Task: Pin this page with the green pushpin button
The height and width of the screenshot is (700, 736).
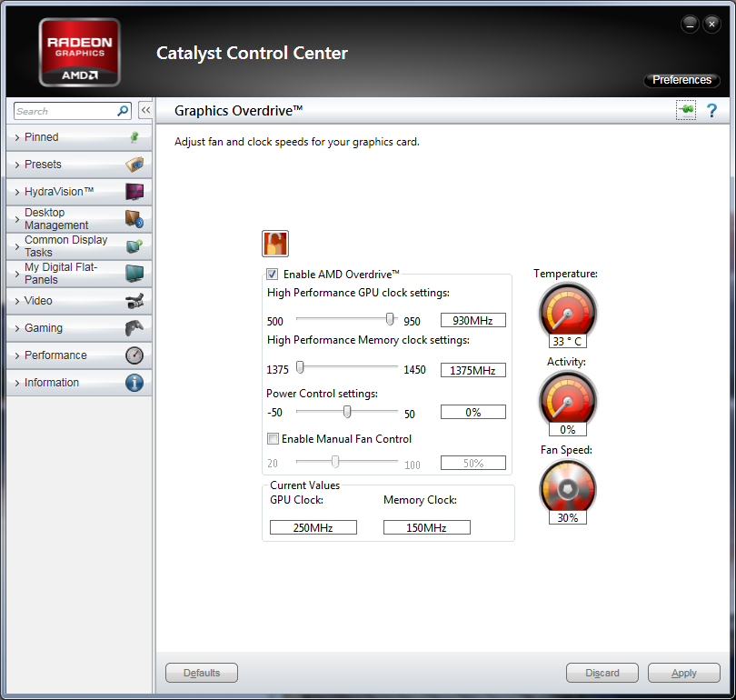Action: tap(686, 110)
